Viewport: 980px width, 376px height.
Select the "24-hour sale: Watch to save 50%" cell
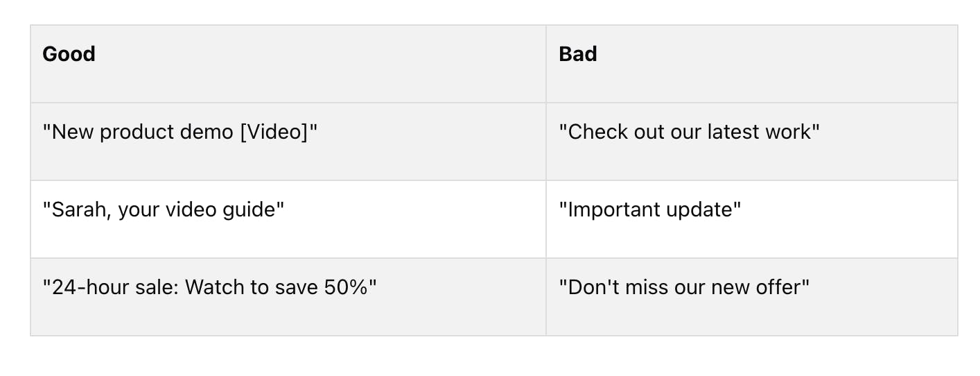pyautogui.click(x=209, y=287)
